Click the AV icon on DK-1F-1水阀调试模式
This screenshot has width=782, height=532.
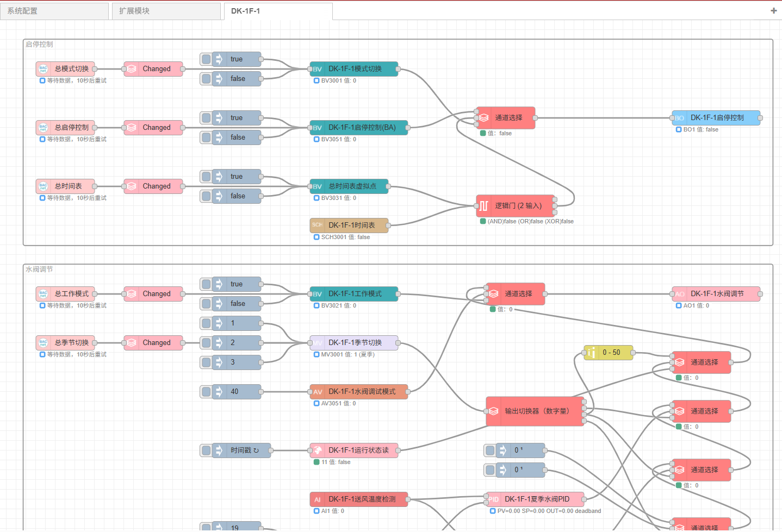pos(318,392)
